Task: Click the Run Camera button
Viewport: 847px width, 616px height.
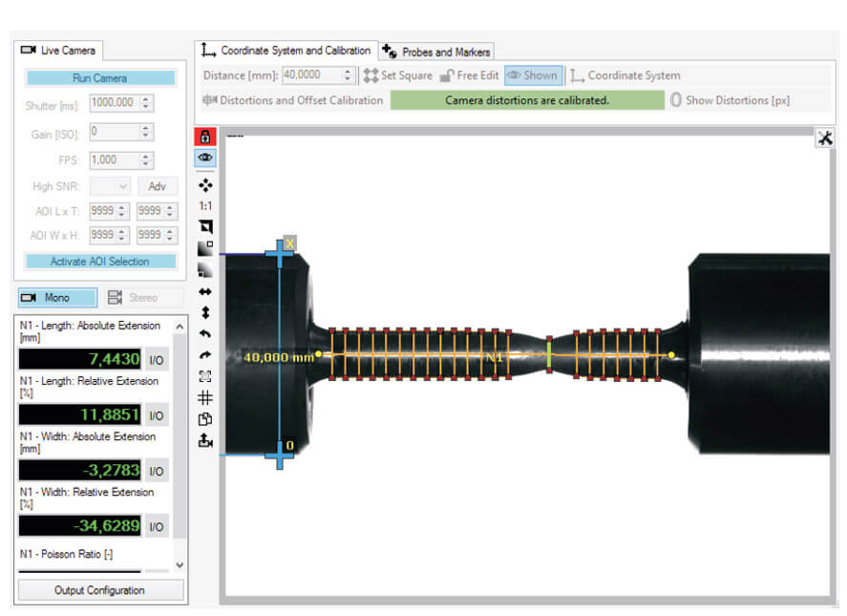Action: [100, 78]
